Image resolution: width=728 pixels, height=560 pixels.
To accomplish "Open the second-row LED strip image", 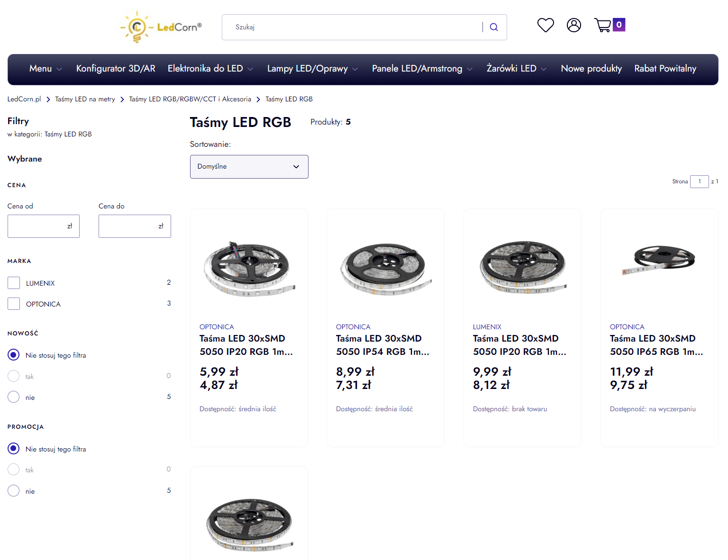I will [x=249, y=525].
